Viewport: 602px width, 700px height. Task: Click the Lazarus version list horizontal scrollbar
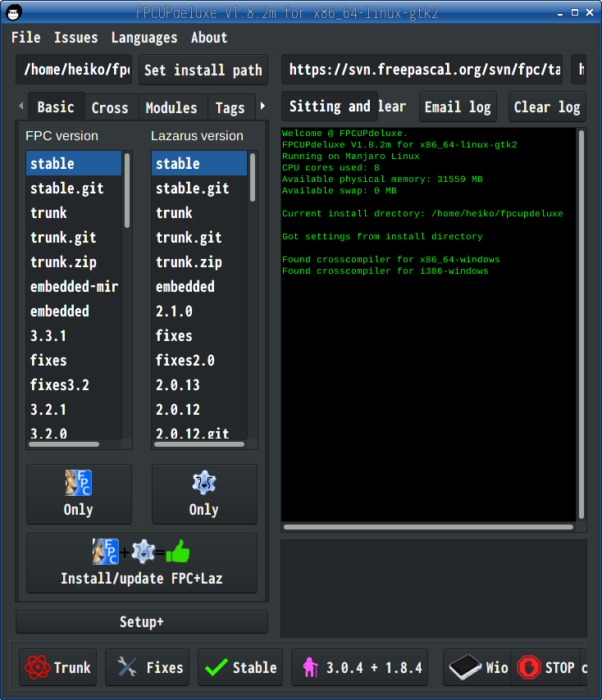click(x=199, y=444)
